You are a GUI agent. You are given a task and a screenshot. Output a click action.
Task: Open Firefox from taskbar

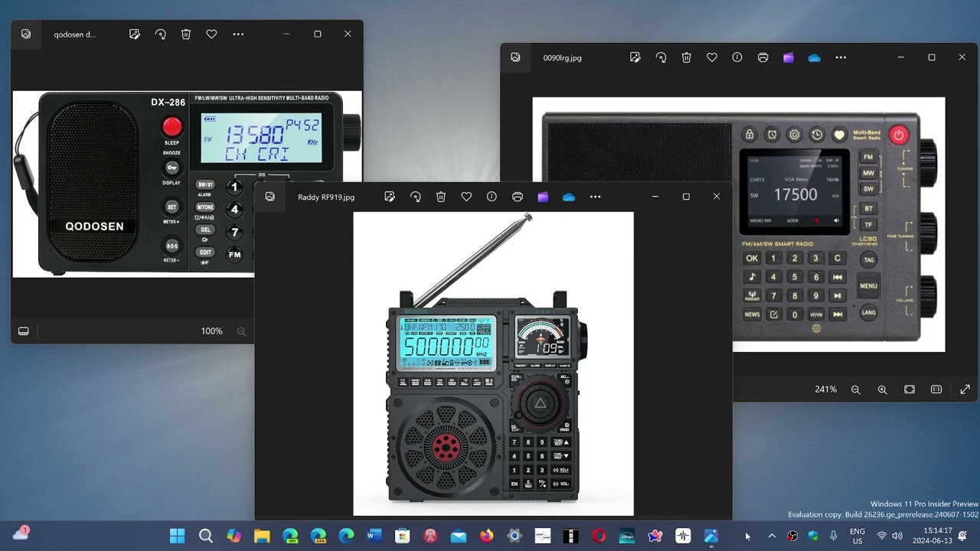click(x=486, y=536)
